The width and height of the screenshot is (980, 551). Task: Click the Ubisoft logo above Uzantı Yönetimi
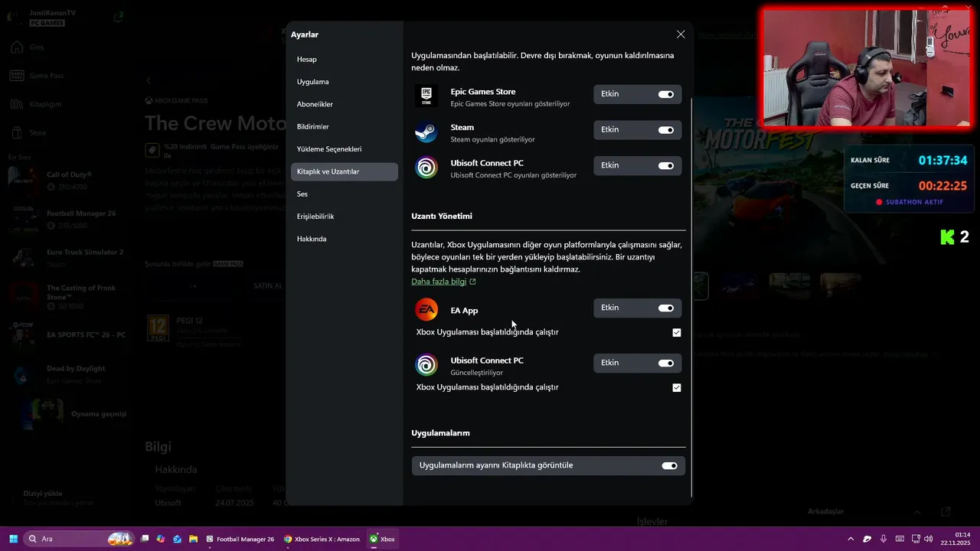pos(426,168)
